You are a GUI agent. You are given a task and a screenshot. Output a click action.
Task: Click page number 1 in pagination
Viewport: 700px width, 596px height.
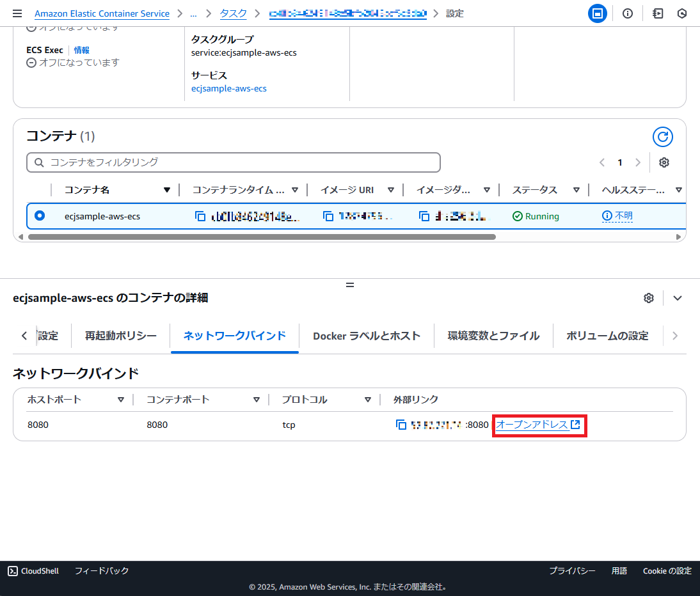click(x=619, y=162)
